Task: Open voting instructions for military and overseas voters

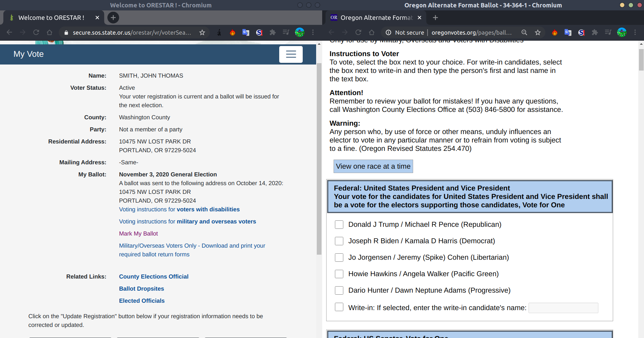Action: point(187,221)
